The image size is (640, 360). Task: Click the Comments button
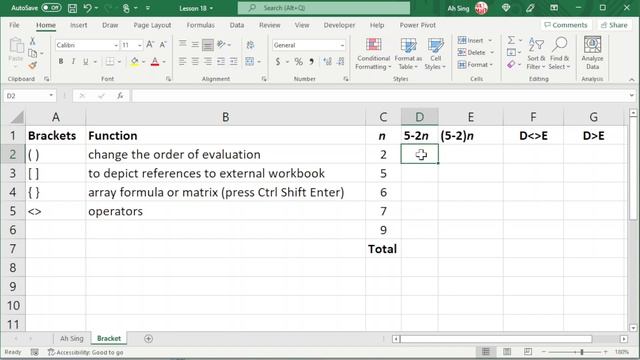coord(566,25)
